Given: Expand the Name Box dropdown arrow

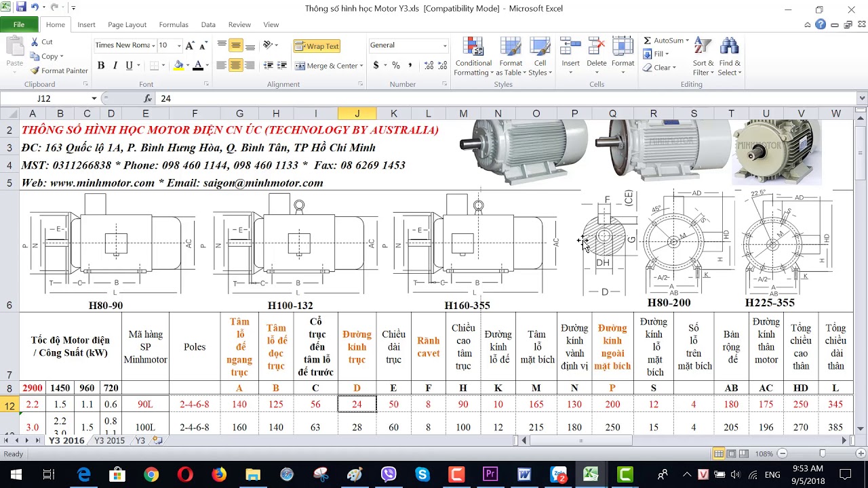Looking at the screenshot, I should pyautogui.click(x=94, y=98).
